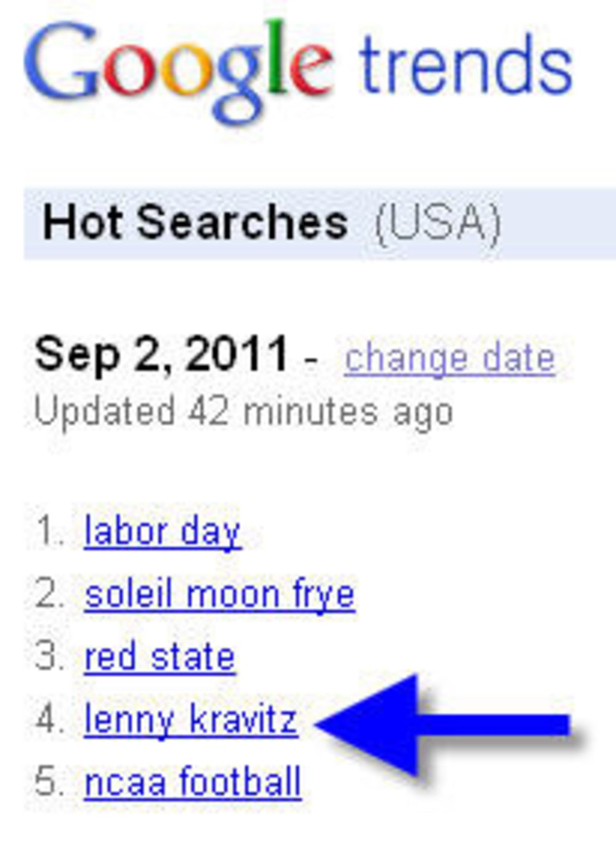Click the rank number 1 beside labor day

click(x=50, y=531)
